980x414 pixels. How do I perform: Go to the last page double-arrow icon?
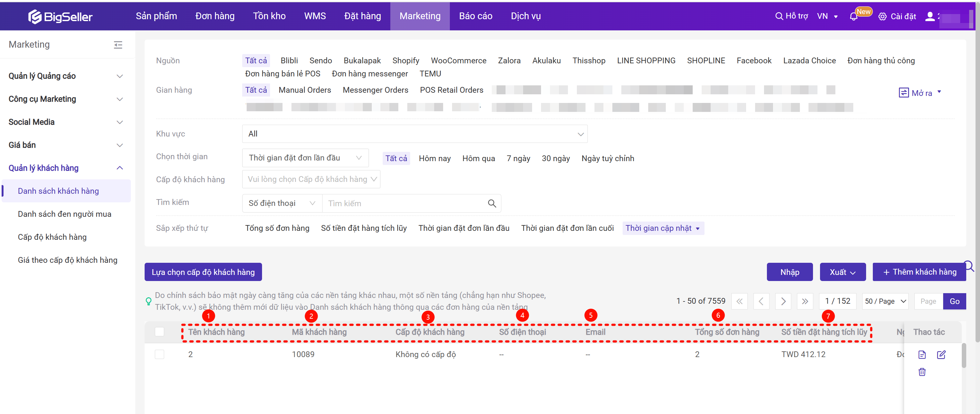(x=805, y=301)
